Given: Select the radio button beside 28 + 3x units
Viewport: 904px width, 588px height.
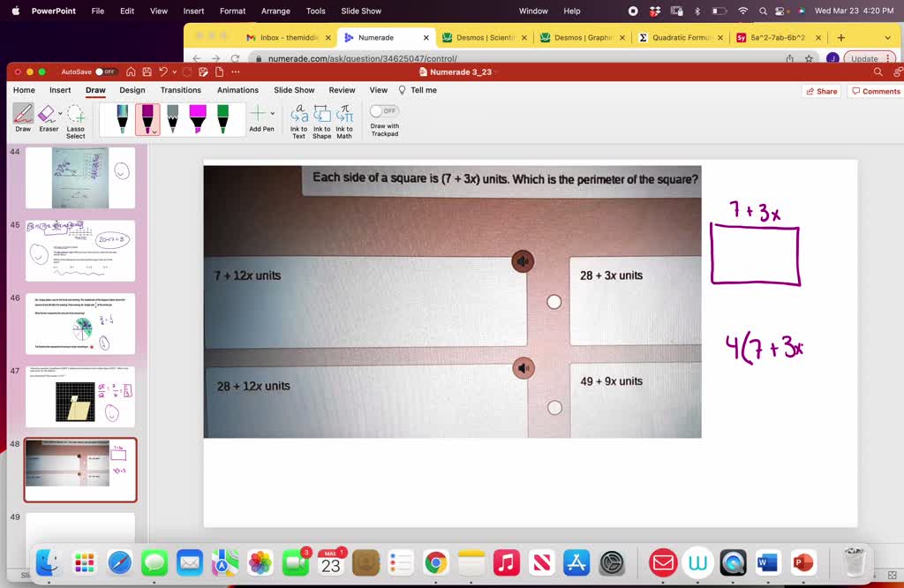Looking at the screenshot, I should tap(554, 301).
